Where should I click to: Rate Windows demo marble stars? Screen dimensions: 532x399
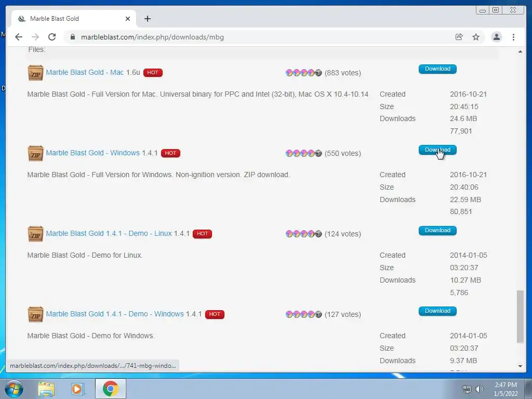point(303,314)
